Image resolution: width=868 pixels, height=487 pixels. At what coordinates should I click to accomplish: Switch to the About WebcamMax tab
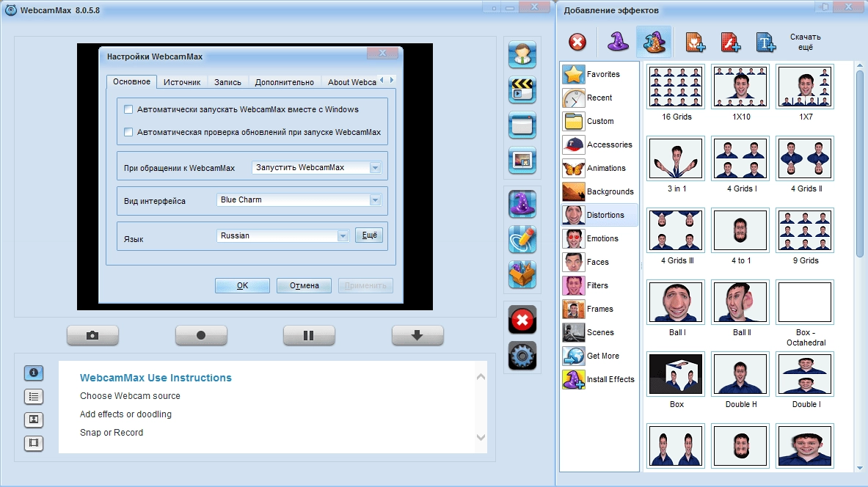coord(351,82)
